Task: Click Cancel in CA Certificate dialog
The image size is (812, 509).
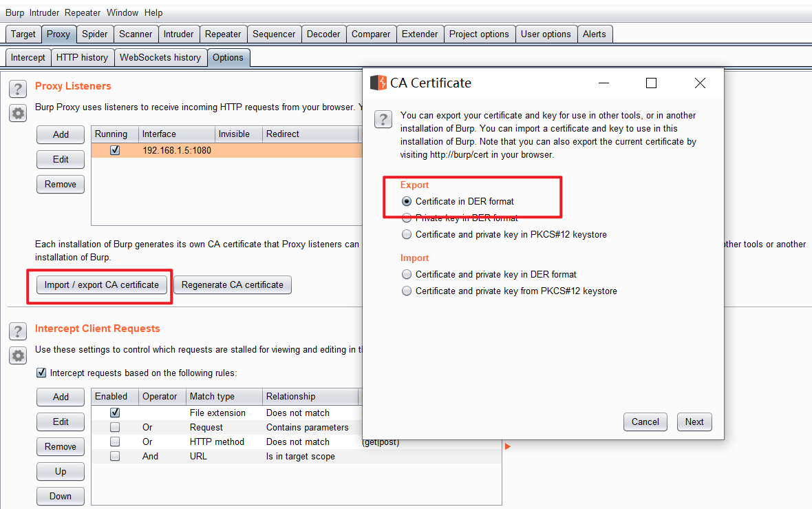Action: click(x=645, y=422)
